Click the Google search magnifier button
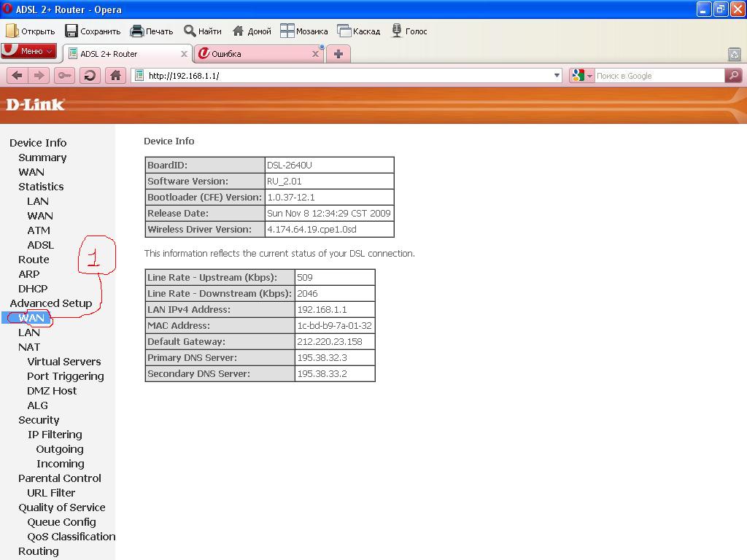 [733, 75]
